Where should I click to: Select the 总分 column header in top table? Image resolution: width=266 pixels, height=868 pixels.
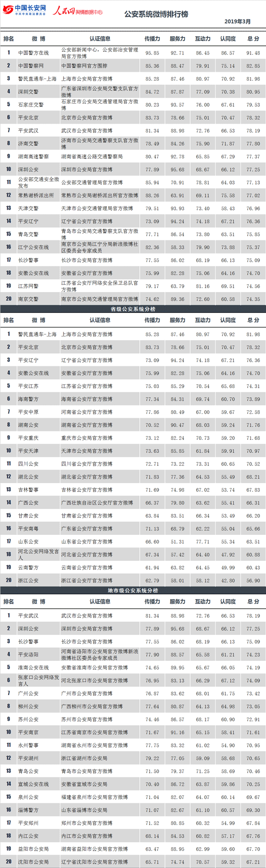(253, 39)
